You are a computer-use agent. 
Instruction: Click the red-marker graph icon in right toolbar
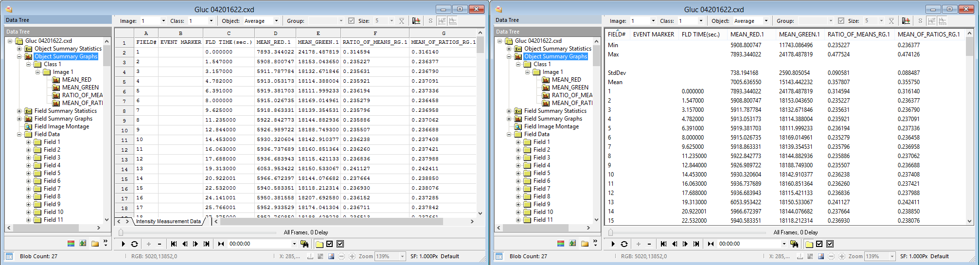tap(906, 21)
